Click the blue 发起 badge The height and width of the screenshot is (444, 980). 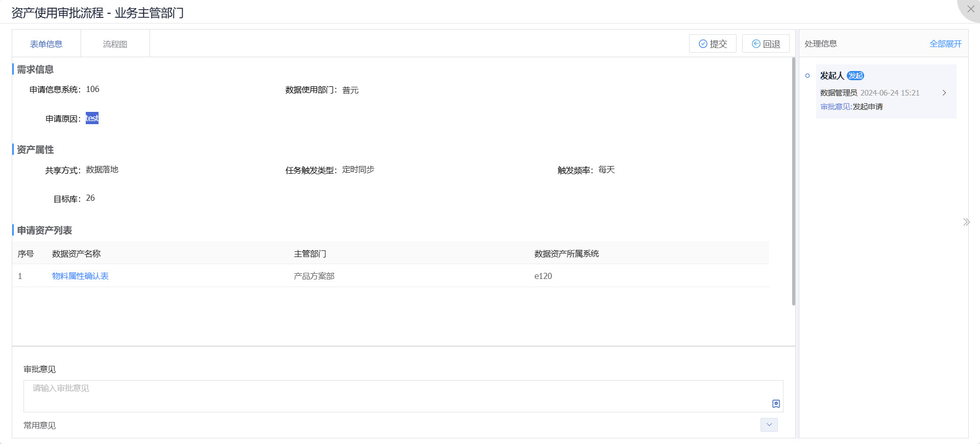[x=855, y=76]
